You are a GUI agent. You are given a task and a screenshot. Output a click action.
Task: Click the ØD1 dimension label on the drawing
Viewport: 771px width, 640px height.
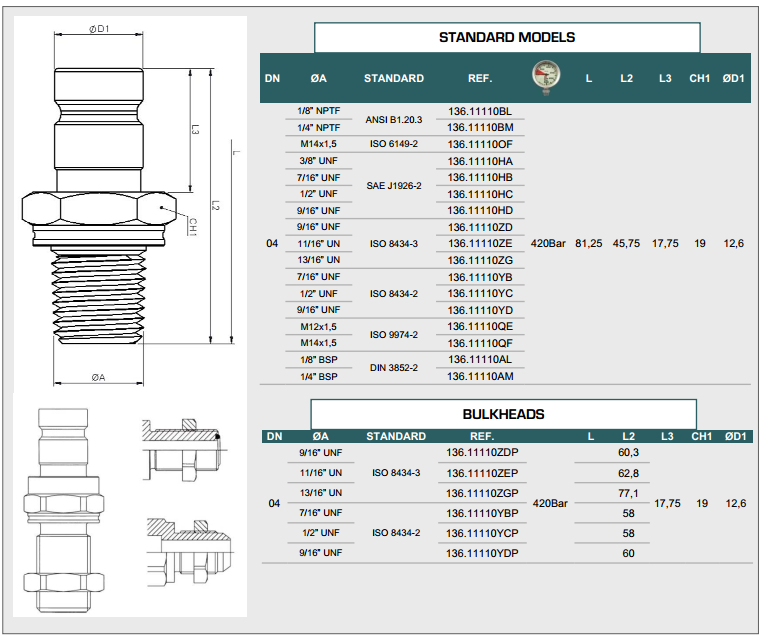[99, 30]
